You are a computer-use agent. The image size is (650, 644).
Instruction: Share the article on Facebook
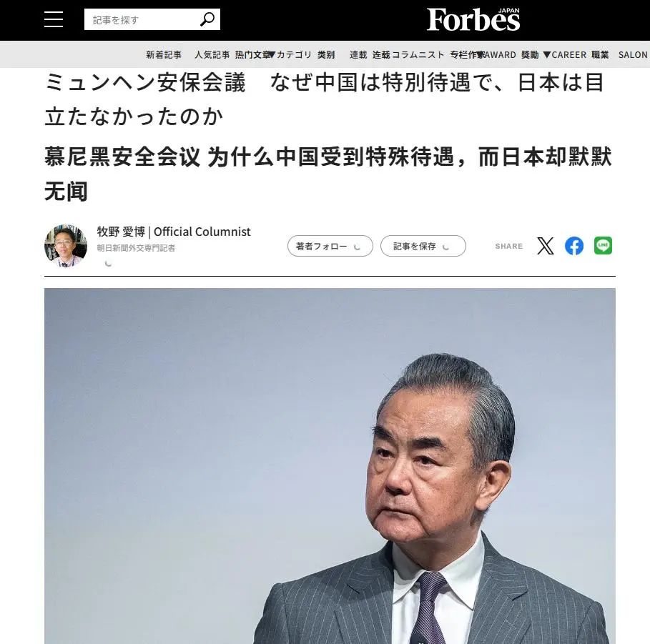[x=574, y=246]
